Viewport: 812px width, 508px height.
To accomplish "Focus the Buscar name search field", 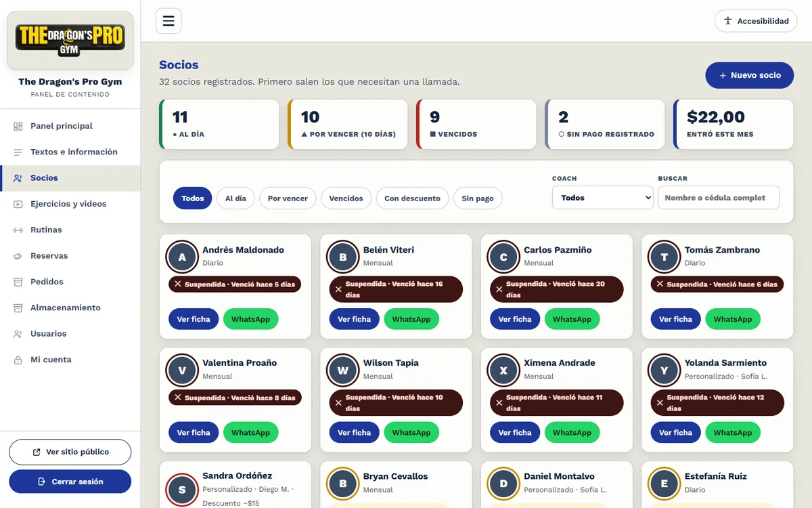I will (719, 198).
